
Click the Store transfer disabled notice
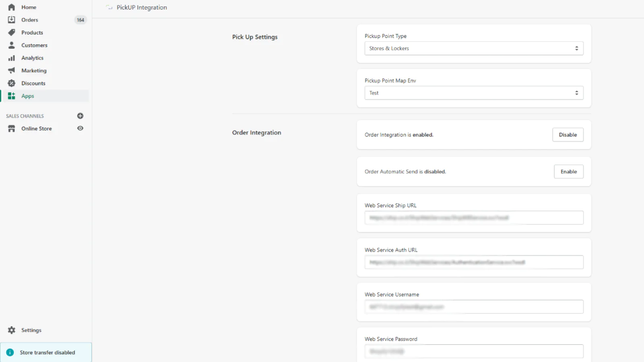(47, 352)
